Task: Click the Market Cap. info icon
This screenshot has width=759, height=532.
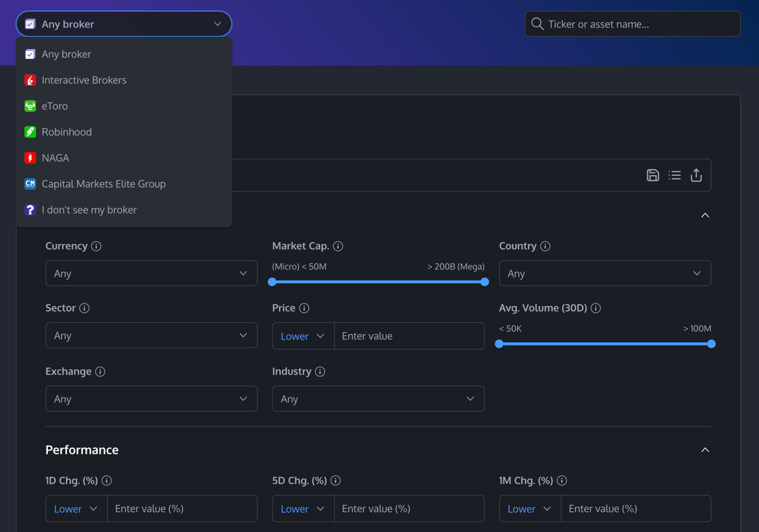Action: coord(338,246)
